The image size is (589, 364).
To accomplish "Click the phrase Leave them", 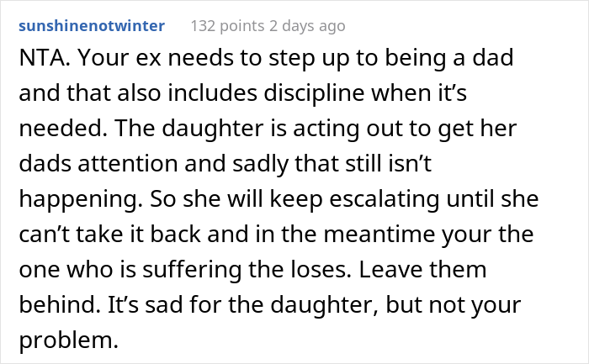I will (423, 270).
